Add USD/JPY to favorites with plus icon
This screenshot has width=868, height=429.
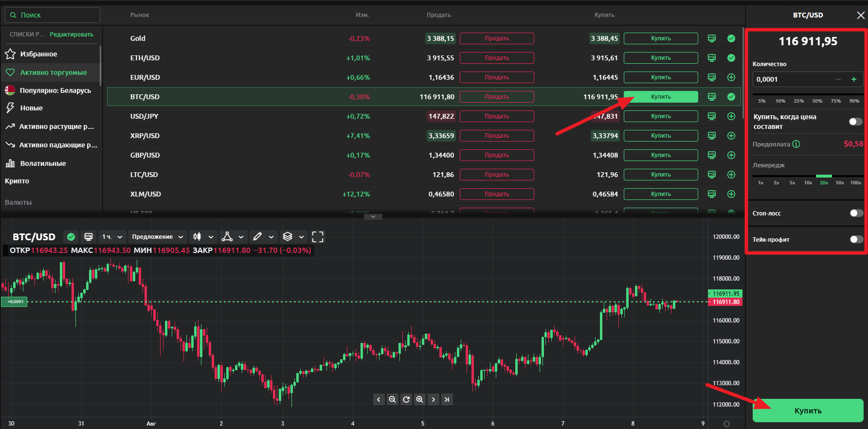point(731,116)
